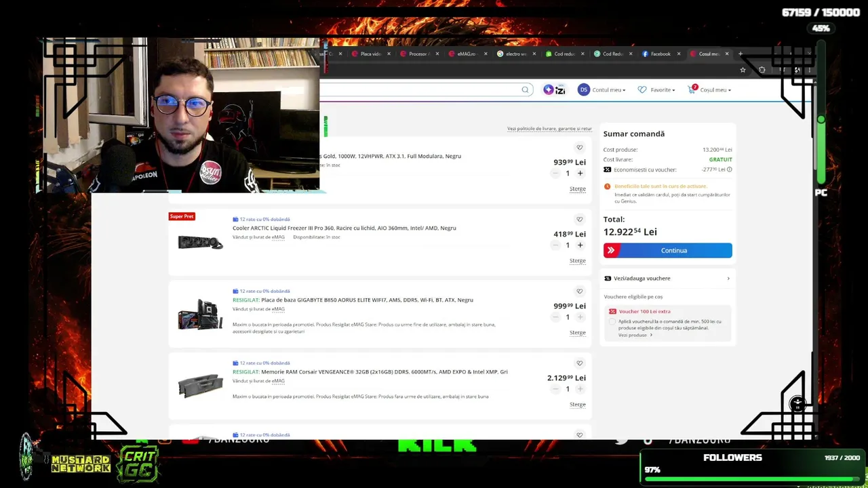
Task: Switch to the 'eMAG.ro' tab
Action: [467, 54]
